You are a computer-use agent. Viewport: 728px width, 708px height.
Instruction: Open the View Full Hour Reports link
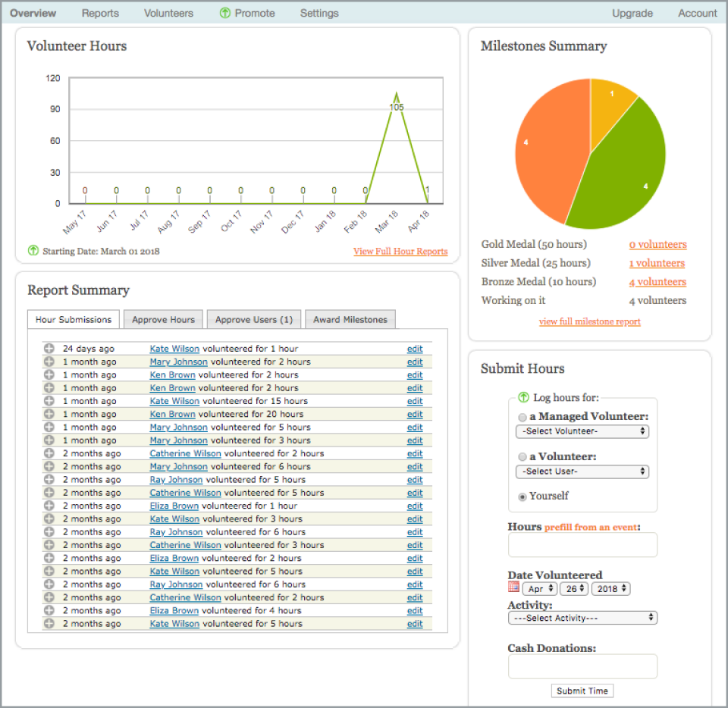click(400, 252)
